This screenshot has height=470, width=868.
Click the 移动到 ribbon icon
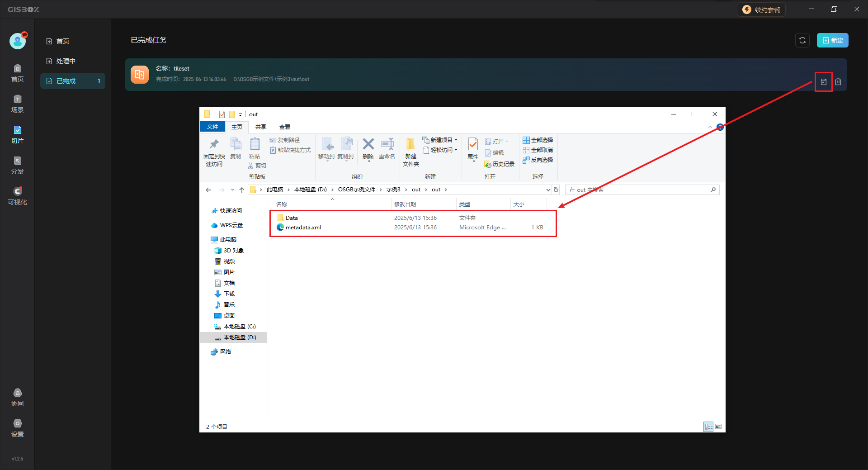coord(326,149)
